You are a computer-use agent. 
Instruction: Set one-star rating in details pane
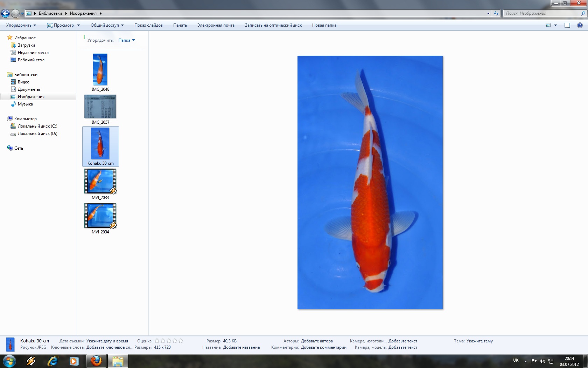[x=157, y=341]
